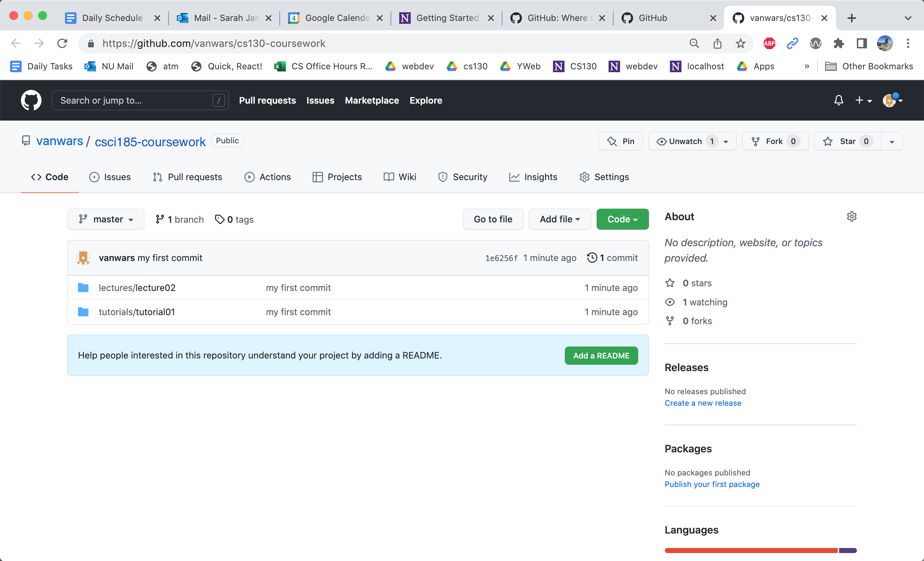
Task: Expand the master branch dropdown
Action: tap(105, 219)
